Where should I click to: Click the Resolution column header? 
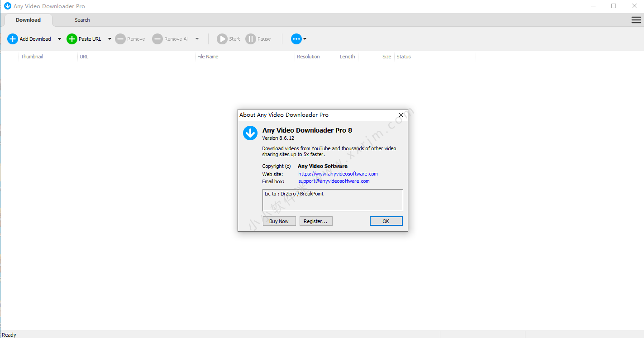point(313,57)
